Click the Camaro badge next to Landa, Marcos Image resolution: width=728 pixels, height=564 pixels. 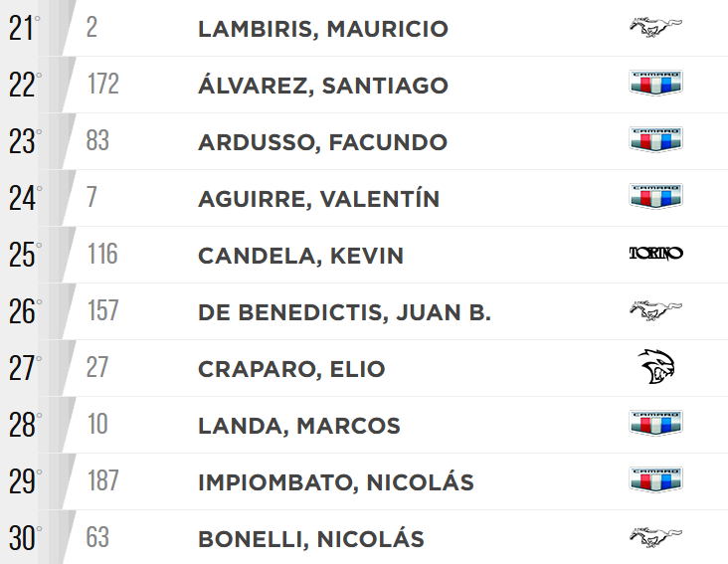pyautogui.click(x=656, y=425)
